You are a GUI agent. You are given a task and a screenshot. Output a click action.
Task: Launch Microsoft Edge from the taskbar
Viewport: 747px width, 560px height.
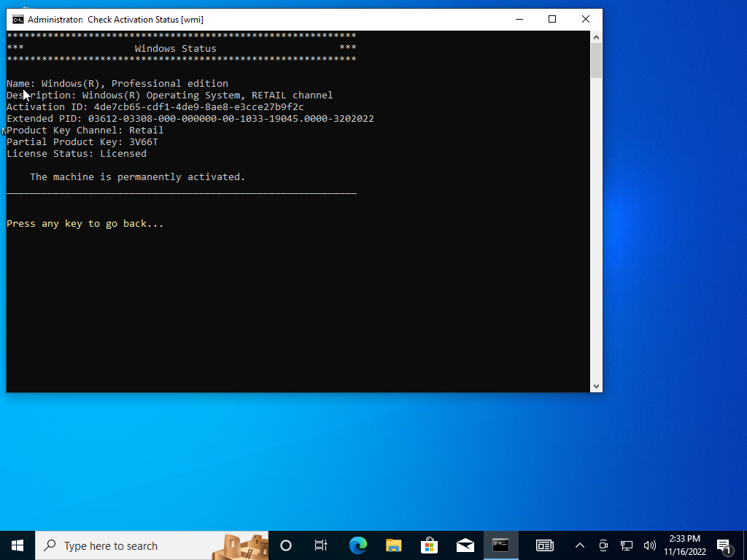[x=357, y=545]
